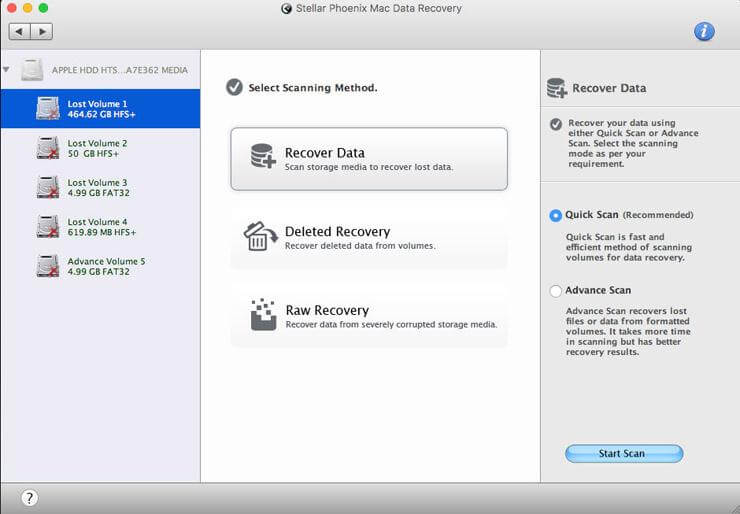Go back with left arrow button
Screen dimensions: 740x514
point(19,32)
